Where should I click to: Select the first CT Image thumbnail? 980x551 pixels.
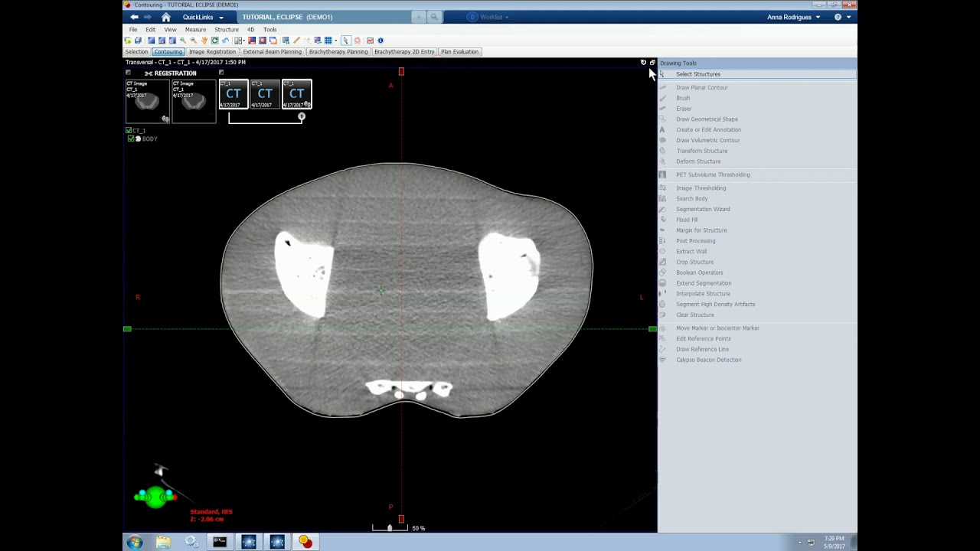[x=148, y=100]
